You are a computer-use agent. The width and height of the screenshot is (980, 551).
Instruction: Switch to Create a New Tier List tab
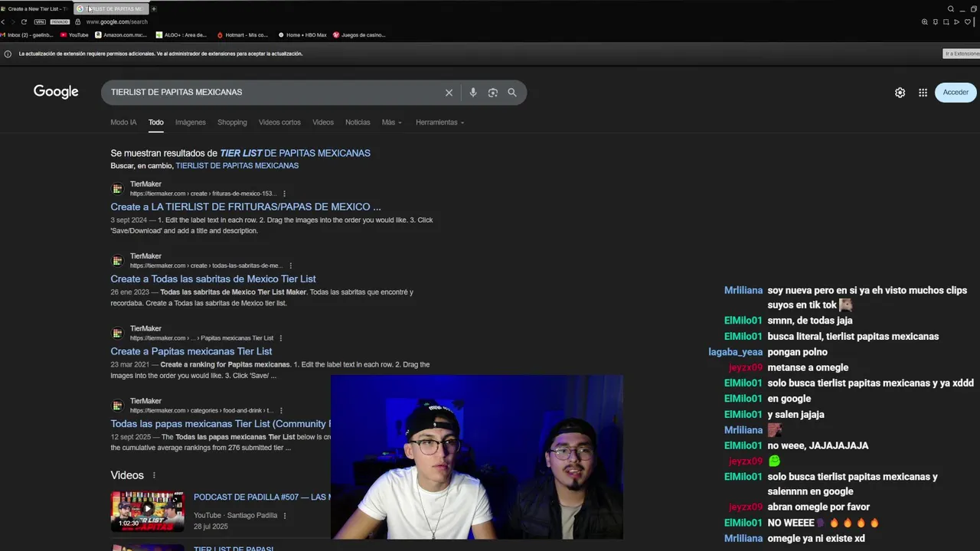[35, 8]
